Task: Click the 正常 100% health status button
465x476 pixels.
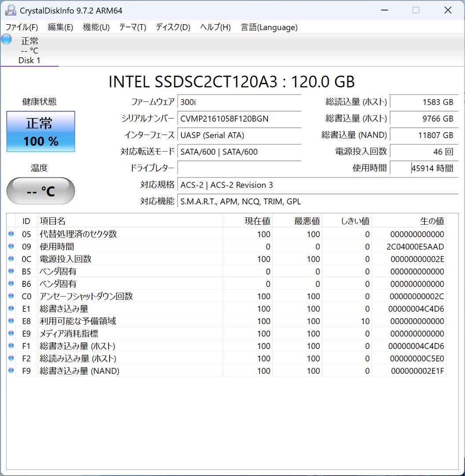Action: (41, 131)
